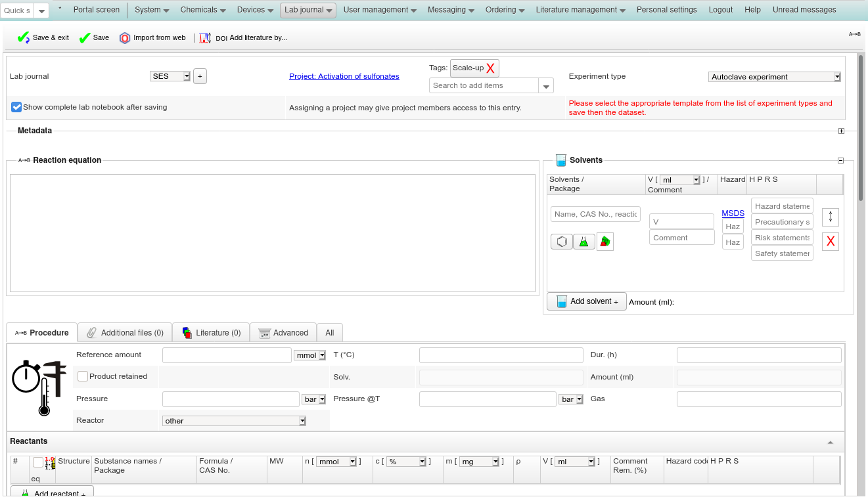Viewport: 868px width, 499px height.
Task: Open the Project: Activation of sulfonates link
Action: [344, 76]
